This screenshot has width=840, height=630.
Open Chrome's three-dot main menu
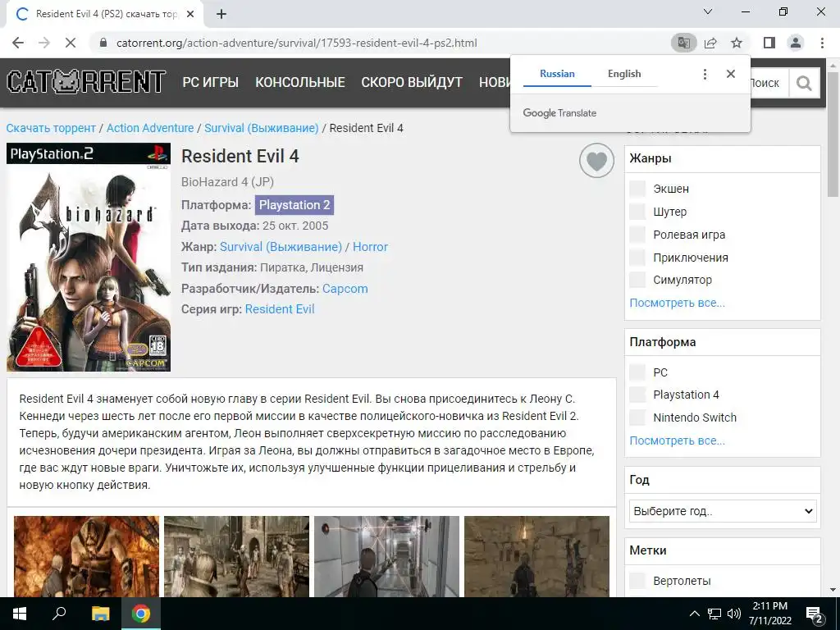[x=822, y=43]
